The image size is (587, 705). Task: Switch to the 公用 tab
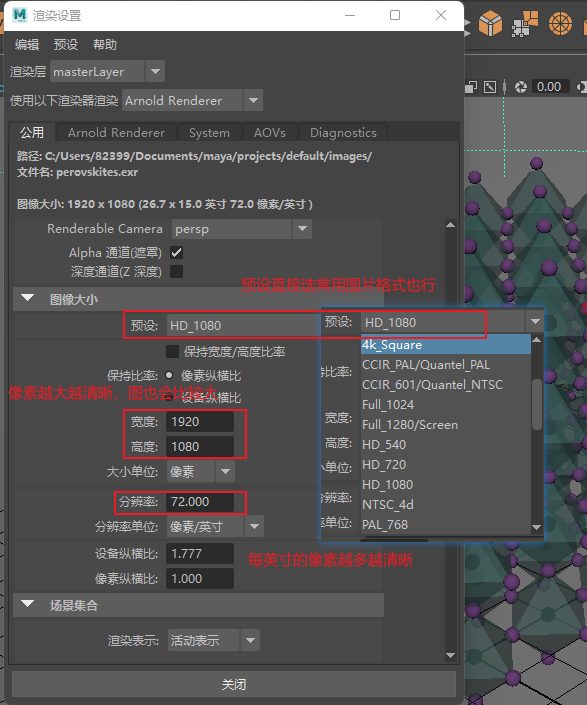tap(32, 133)
